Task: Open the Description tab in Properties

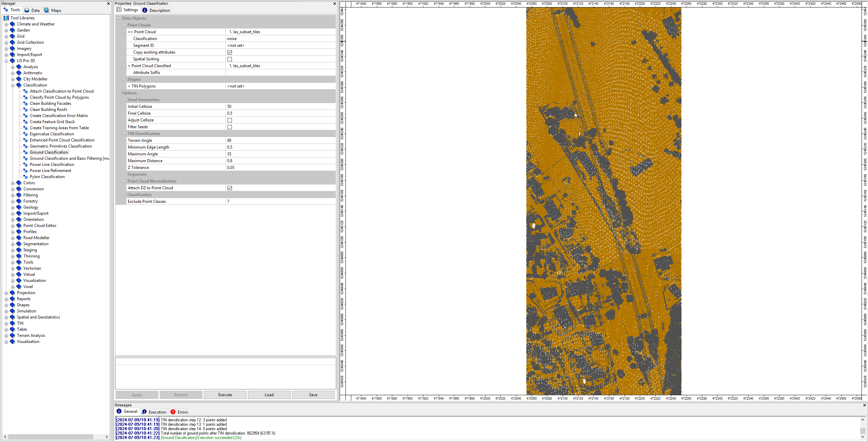Action: click(x=156, y=10)
